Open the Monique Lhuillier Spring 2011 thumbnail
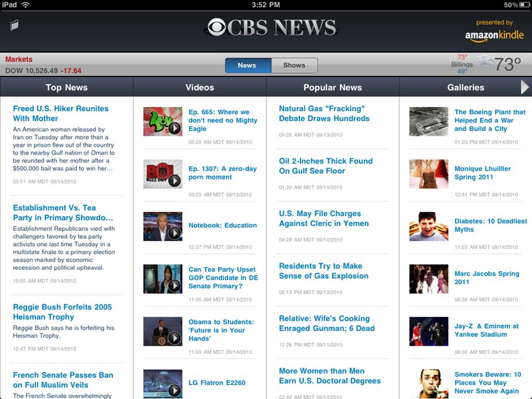Viewport: 532px width, 399px height. [x=428, y=174]
